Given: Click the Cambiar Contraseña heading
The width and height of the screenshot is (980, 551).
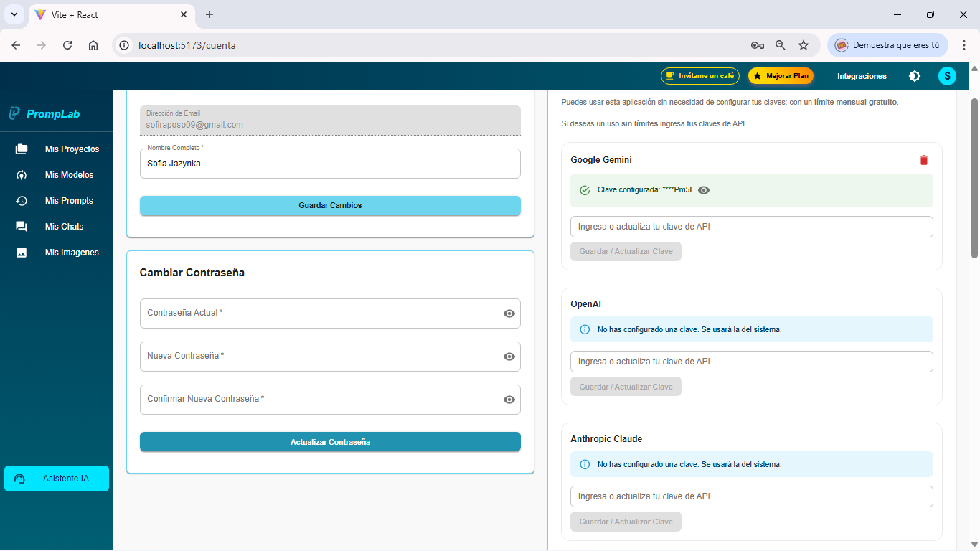Looking at the screenshot, I should click(192, 273).
